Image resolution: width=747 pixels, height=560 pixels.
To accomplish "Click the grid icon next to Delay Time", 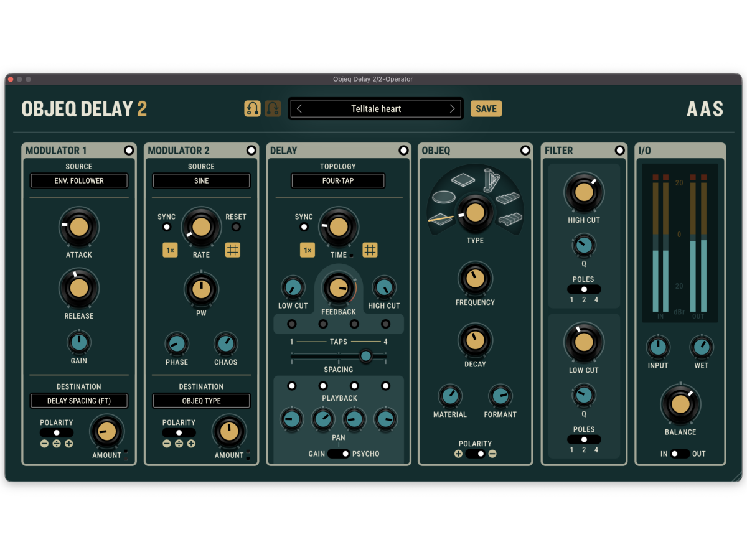I will point(370,250).
